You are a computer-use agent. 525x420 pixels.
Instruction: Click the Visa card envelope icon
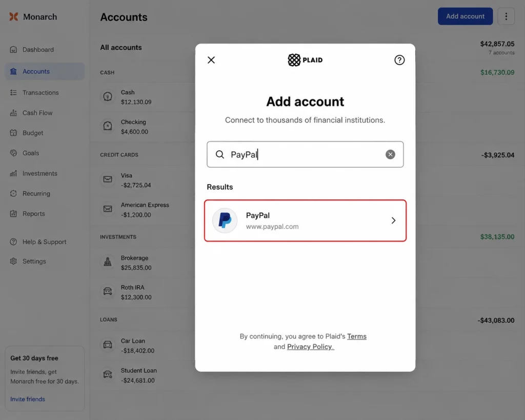tap(108, 179)
